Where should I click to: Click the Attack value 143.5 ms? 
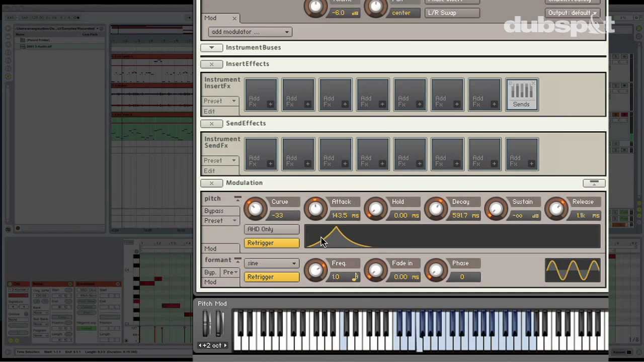(345, 215)
